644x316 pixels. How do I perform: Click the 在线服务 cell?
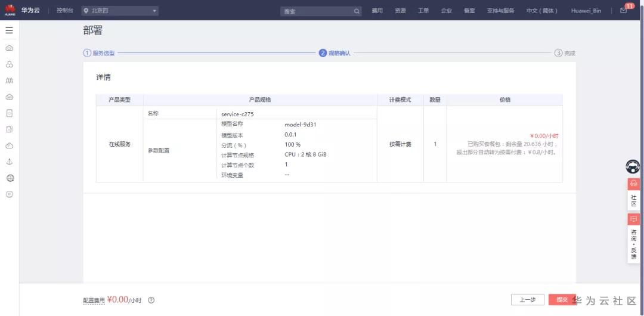(x=119, y=144)
